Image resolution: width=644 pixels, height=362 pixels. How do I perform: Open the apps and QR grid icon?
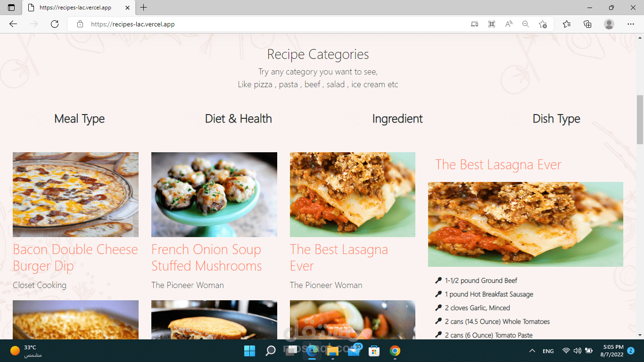(492, 24)
